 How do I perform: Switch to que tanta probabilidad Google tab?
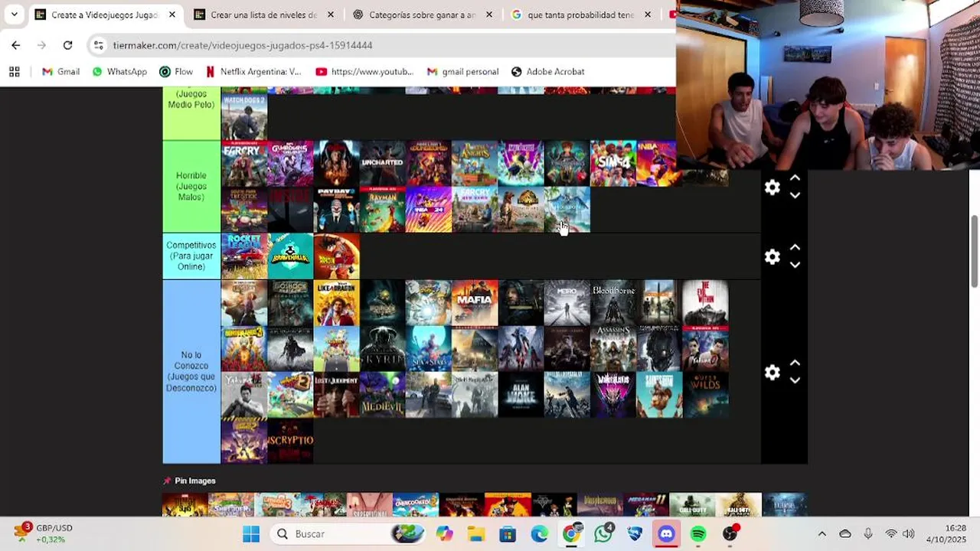(580, 15)
